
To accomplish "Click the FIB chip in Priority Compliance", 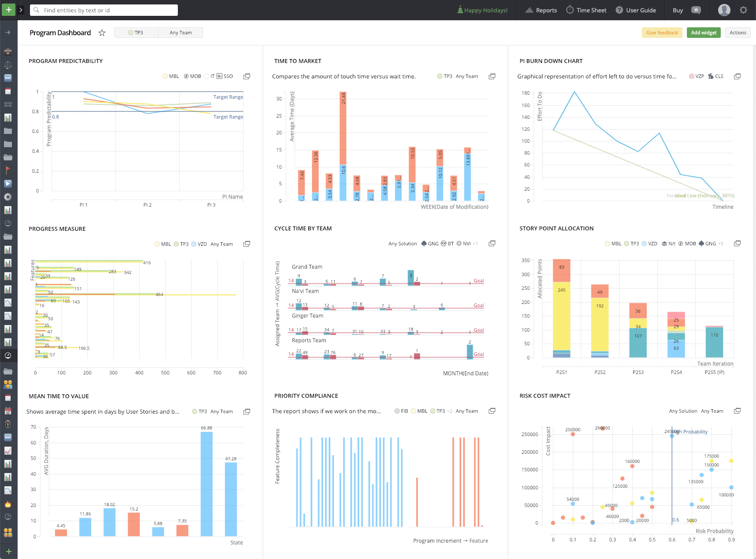I will click(x=401, y=411).
